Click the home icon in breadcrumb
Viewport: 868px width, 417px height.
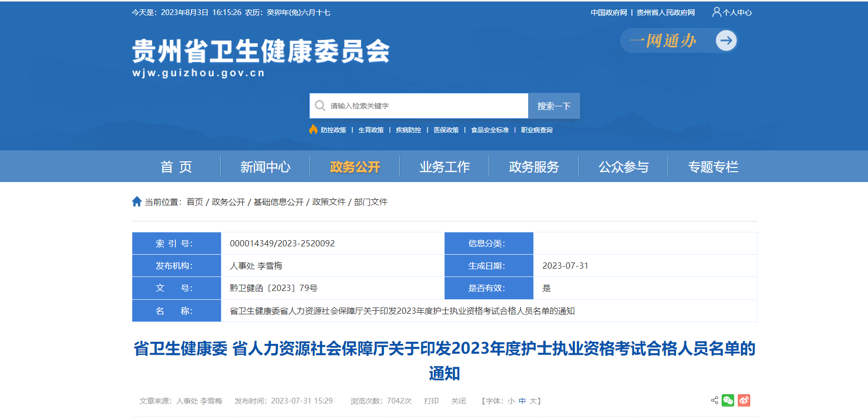tap(137, 202)
